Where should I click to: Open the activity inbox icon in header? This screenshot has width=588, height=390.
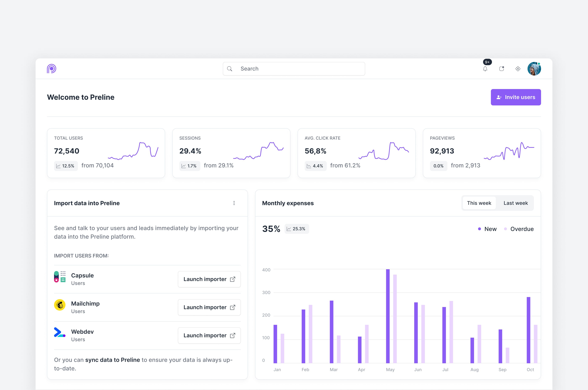point(502,69)
